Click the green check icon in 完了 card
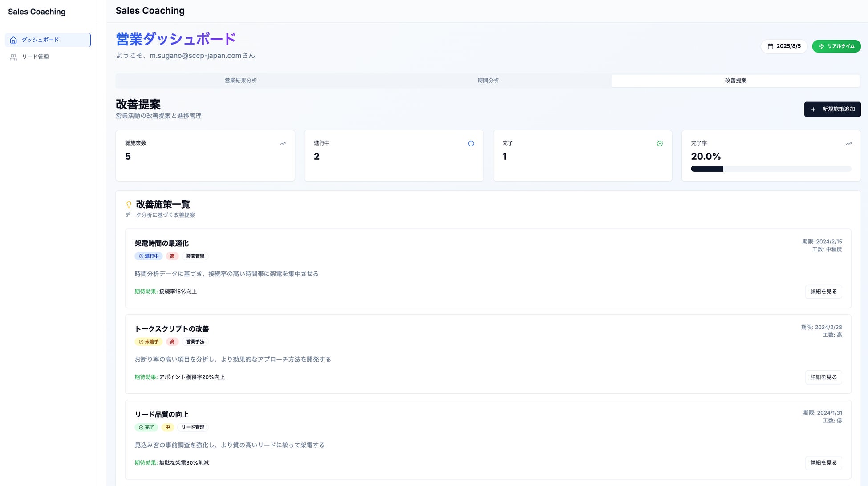Image resolution: width=868 pixels, height=486 pixels. point(660,143)
